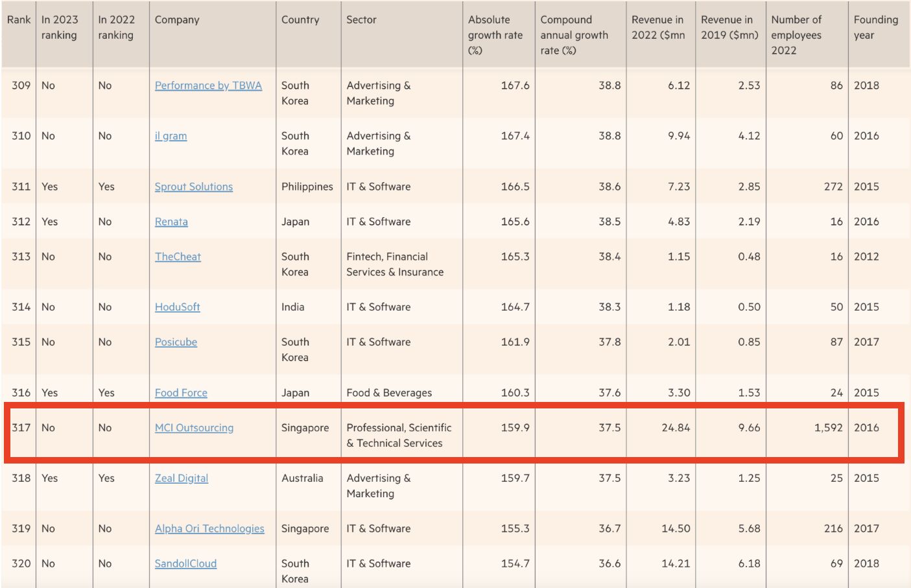Viewport: 911px width, 588px height.
Task: Open the SandollCloud company link
Action: pyautogui.click(x=185, y=564)
